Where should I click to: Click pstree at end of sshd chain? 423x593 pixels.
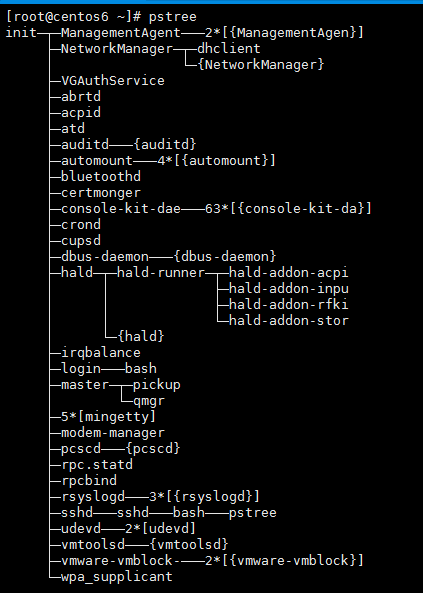(252, 513)
